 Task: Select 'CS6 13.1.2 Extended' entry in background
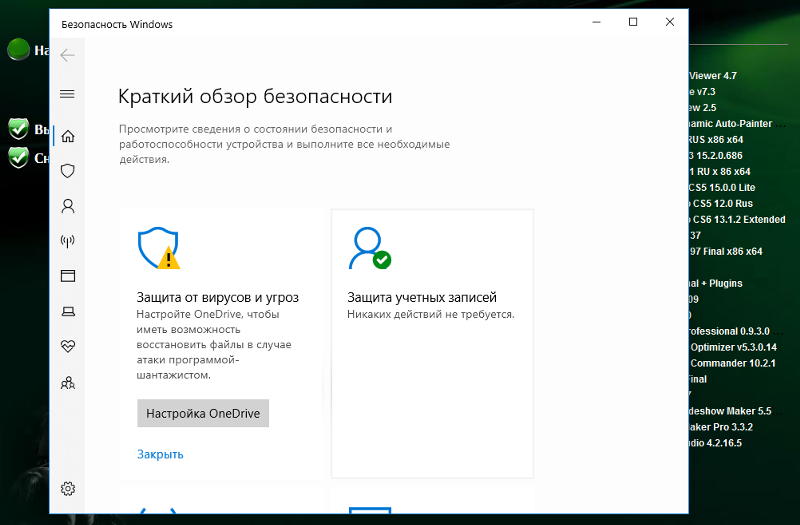tap(737, 219)
